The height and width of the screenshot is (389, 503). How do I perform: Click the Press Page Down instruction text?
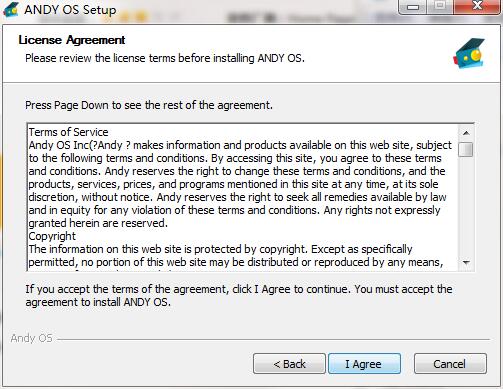coord(149,105)
